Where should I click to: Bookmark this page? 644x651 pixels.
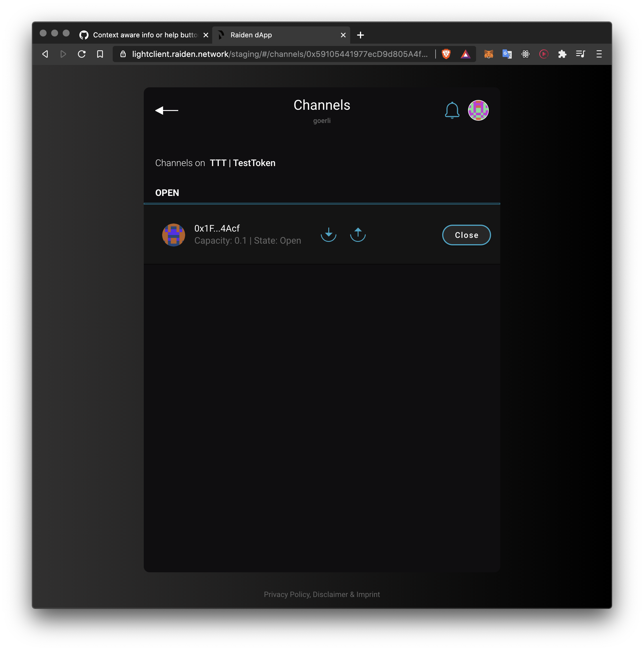click(100, 54)
